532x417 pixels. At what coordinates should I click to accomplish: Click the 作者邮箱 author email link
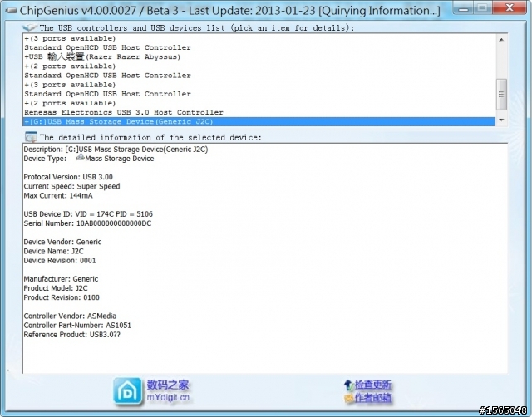point(373,398)
